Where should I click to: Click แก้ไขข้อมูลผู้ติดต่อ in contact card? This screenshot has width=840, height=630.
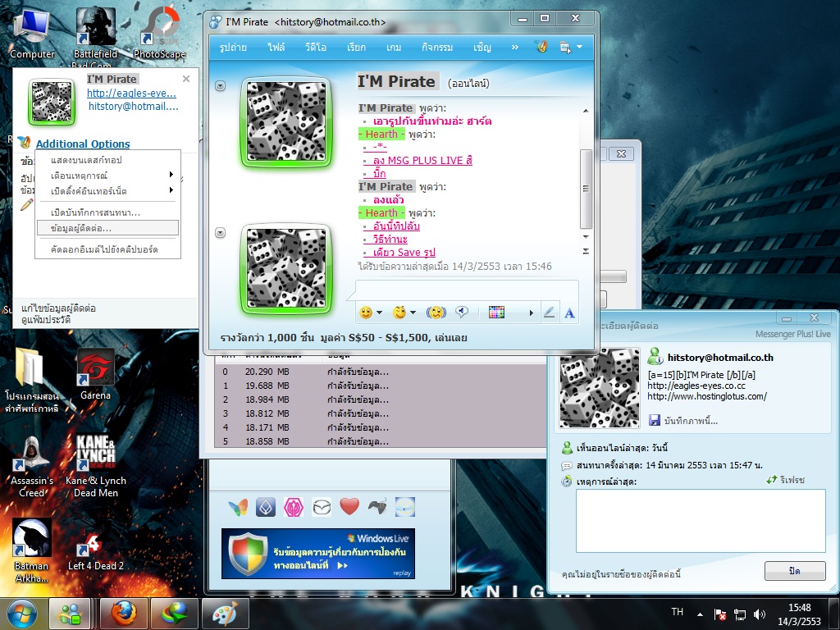click(x=58, y=308)
